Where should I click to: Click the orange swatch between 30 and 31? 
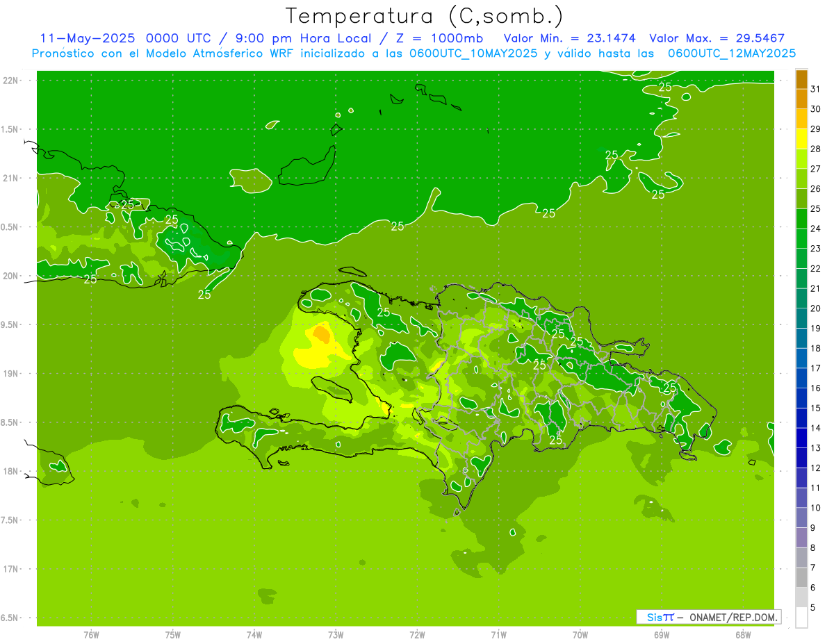[801, 99]
